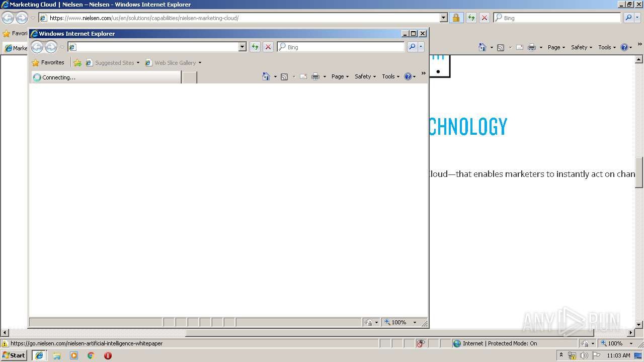Screen dimensions: 644x362
Task: Click volume speaker icon in system tray
Action: coord(584,355)
